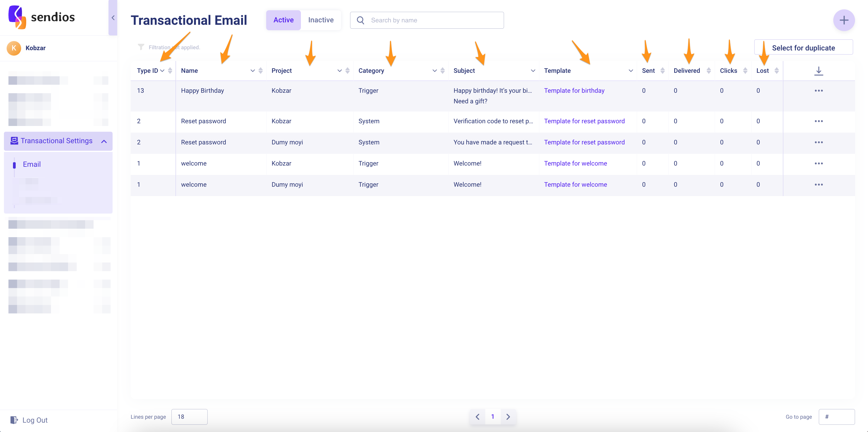Click the filter funnel icon
This screenshot has height=432, width=868.
point(141,47)
